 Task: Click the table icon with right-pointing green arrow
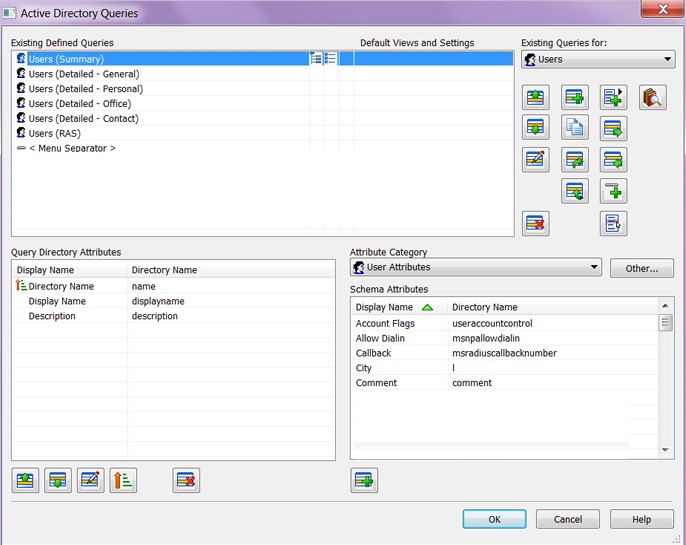613,128
